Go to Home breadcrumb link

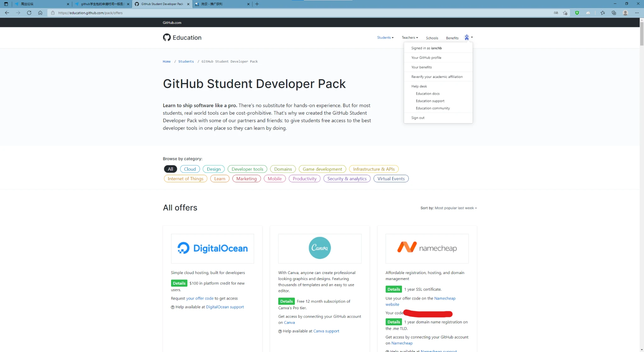[x=167, y=62]
